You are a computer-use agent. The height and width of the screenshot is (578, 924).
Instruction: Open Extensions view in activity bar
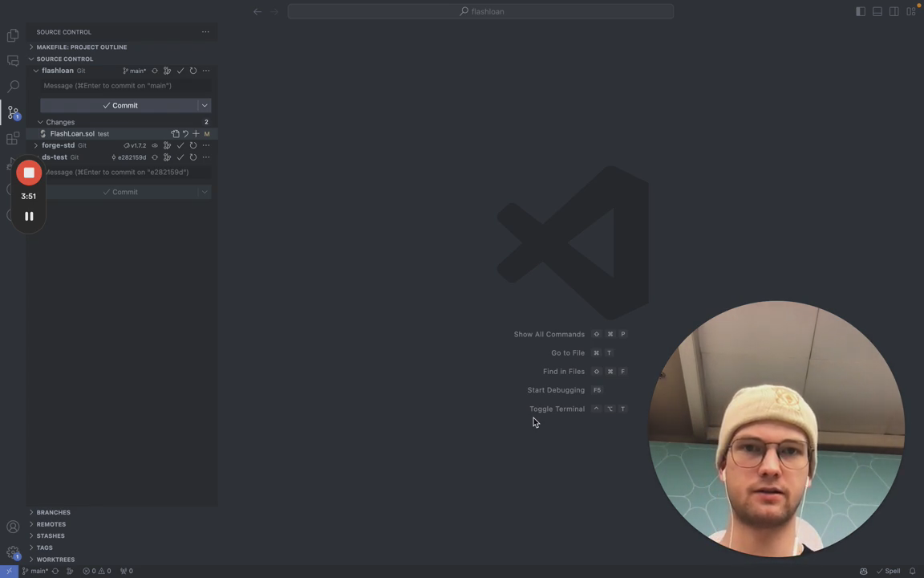13,138
